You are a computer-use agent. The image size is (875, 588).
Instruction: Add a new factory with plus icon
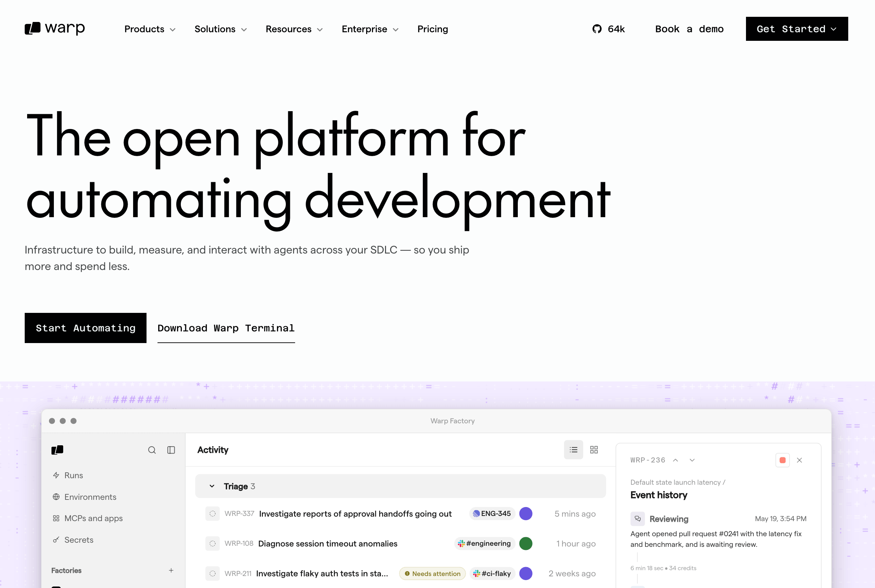(171, 571)
